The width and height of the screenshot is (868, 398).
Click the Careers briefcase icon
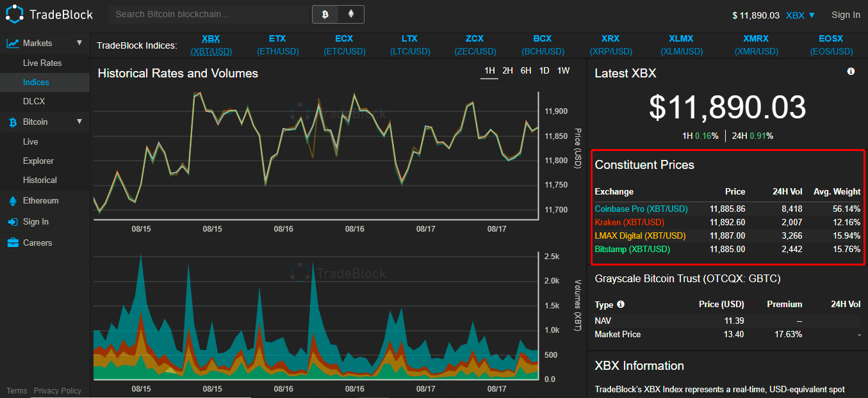(x=12, y=243)
